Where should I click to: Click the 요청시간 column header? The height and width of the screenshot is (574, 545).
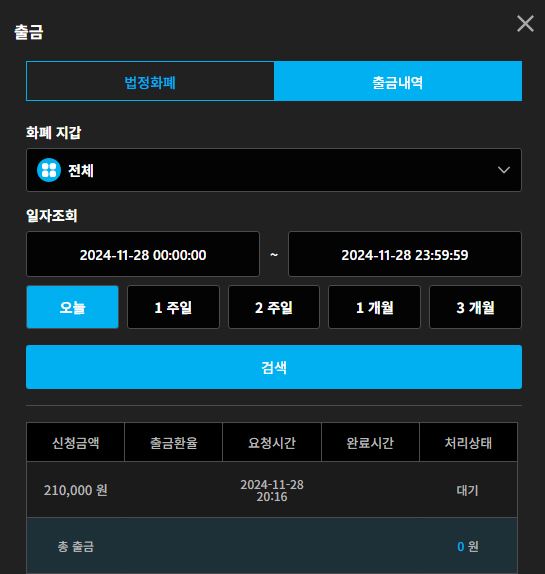pos(272,442)
